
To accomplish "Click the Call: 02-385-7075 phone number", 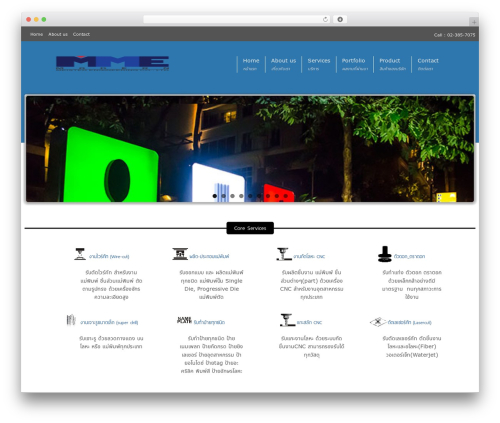I will (454, 35).
